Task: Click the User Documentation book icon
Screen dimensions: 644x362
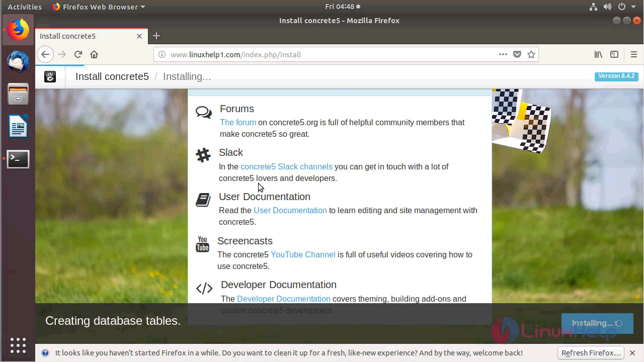Action: 203,200
